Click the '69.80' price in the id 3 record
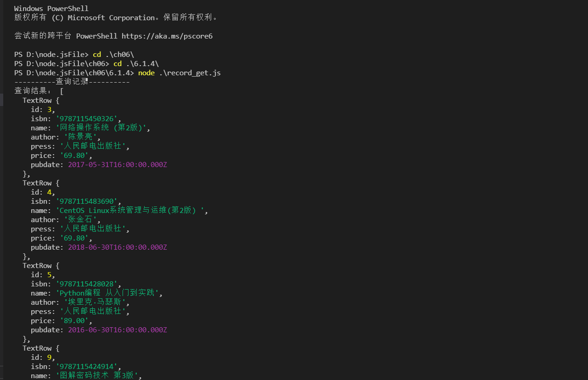Screen dimensions: 588x380 click(x=74, y=155)
